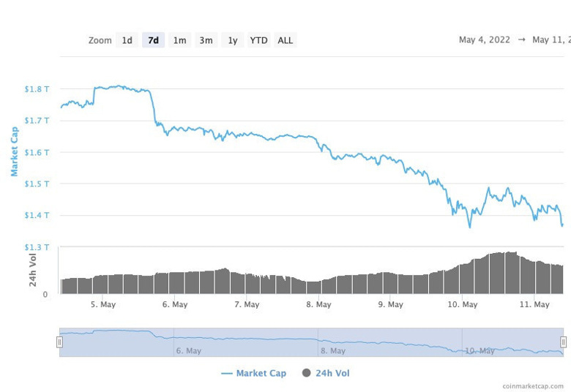Edit the May 4, 2022 start date
Screen dimensions: 571x392
pos(485,40)
